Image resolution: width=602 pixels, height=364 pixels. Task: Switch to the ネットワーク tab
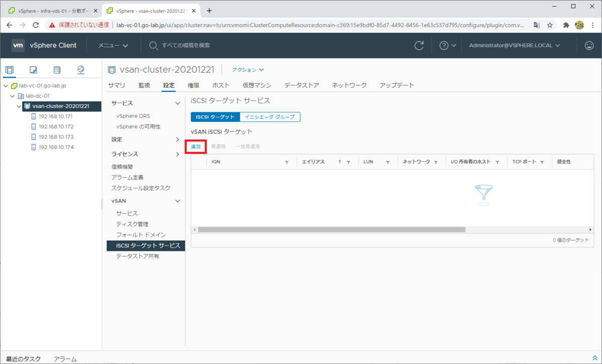coord(349,85)
